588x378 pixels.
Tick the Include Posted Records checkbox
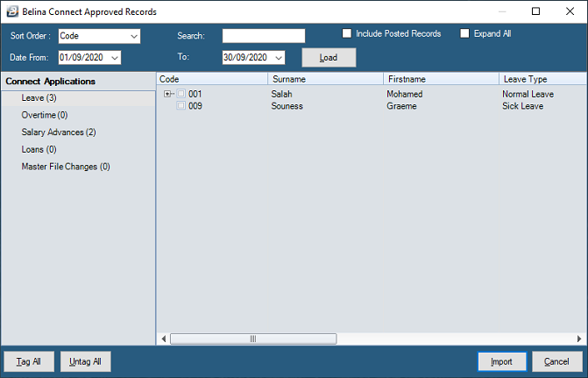click(x=347, y=33)
